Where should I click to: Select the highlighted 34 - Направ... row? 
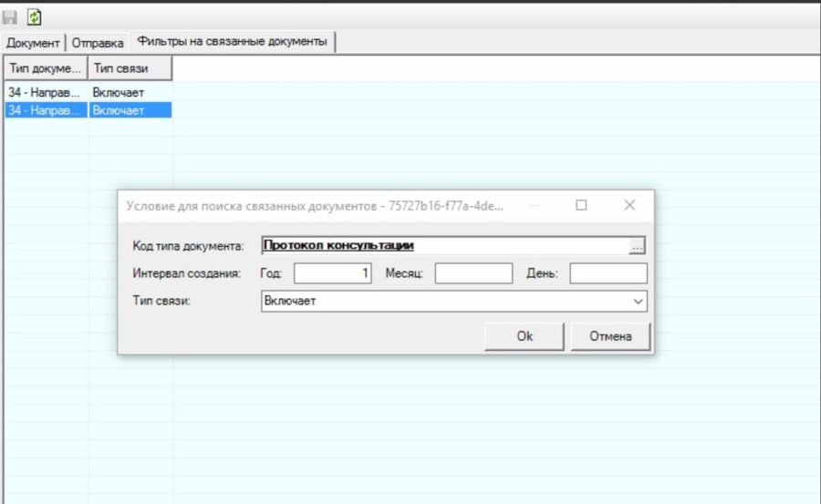[46, 110]
